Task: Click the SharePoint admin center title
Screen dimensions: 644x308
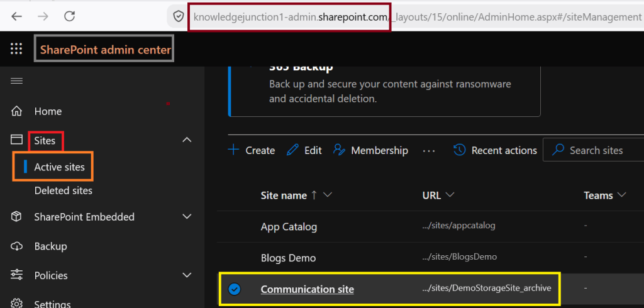Action: tap(105, 50)
